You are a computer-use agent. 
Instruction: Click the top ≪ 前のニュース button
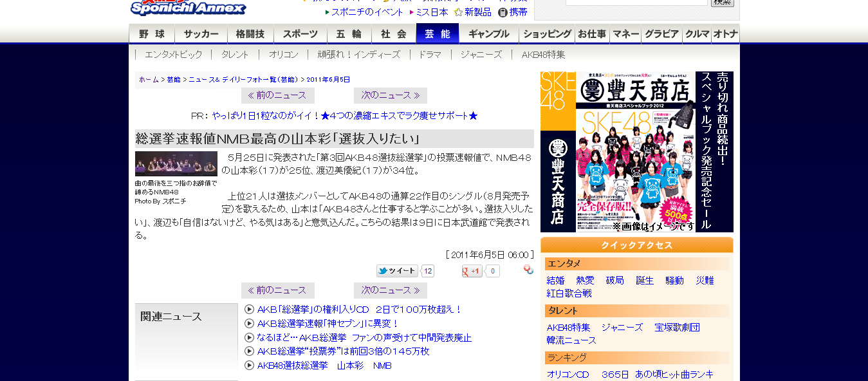point(278,95)
